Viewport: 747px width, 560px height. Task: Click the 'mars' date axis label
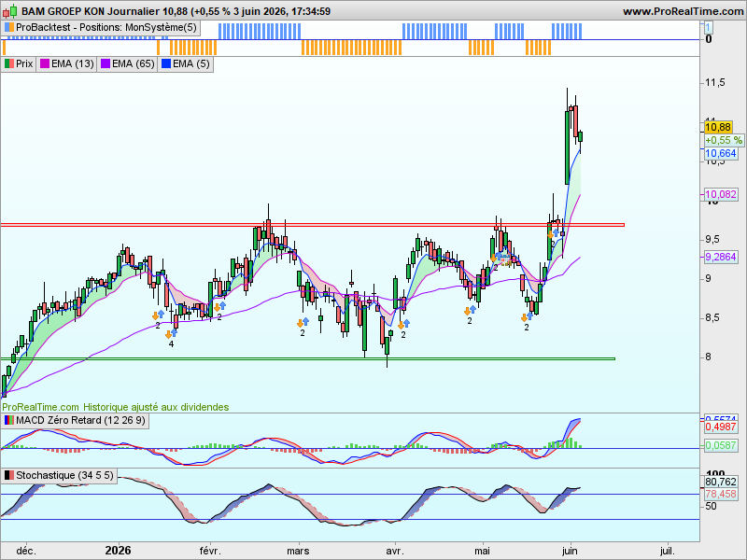[x=298, y=551]
